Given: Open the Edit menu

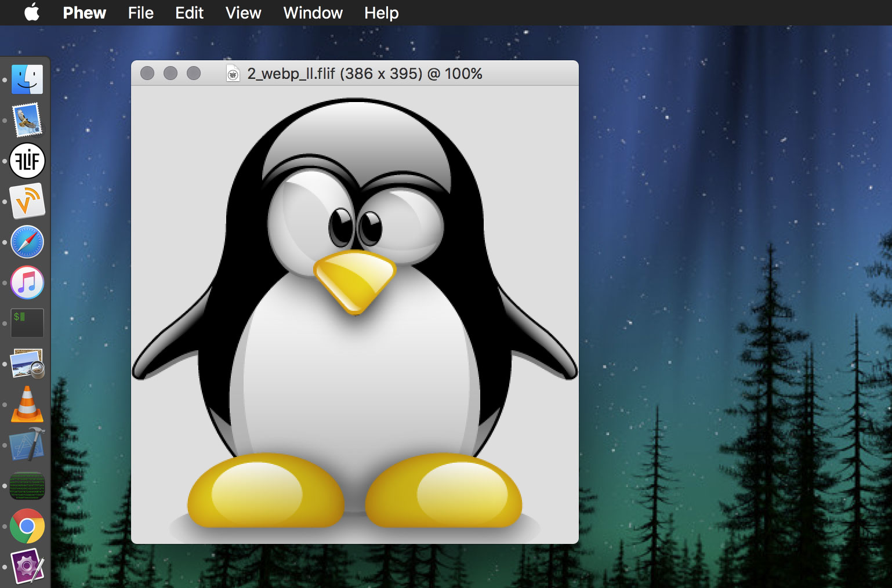Looking at the screenshot, I should click(190, 13).
